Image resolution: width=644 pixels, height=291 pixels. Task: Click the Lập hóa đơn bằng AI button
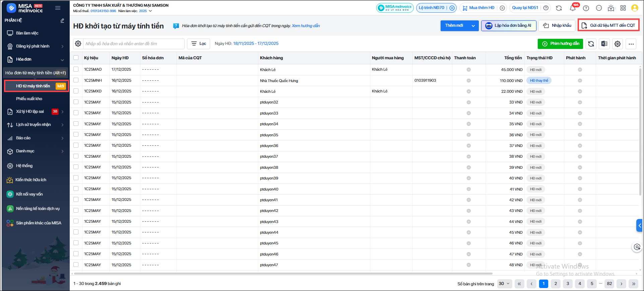(509, 26)
